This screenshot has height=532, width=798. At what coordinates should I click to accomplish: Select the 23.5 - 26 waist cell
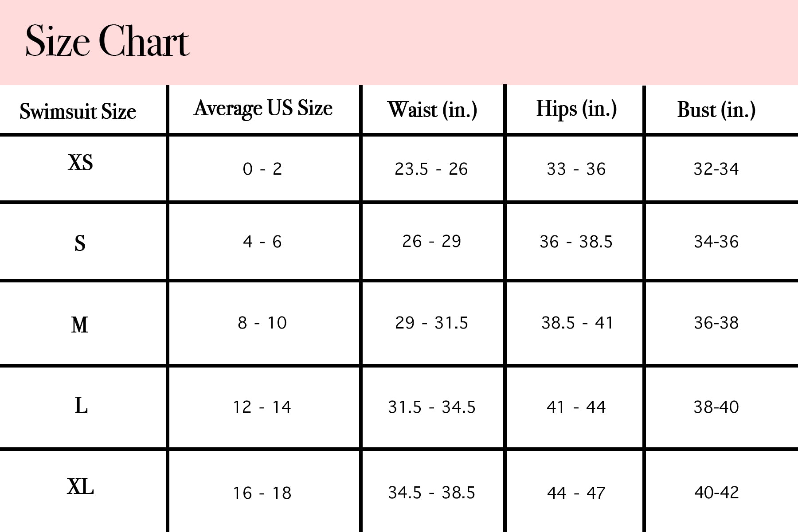click(x=431, y=169)
